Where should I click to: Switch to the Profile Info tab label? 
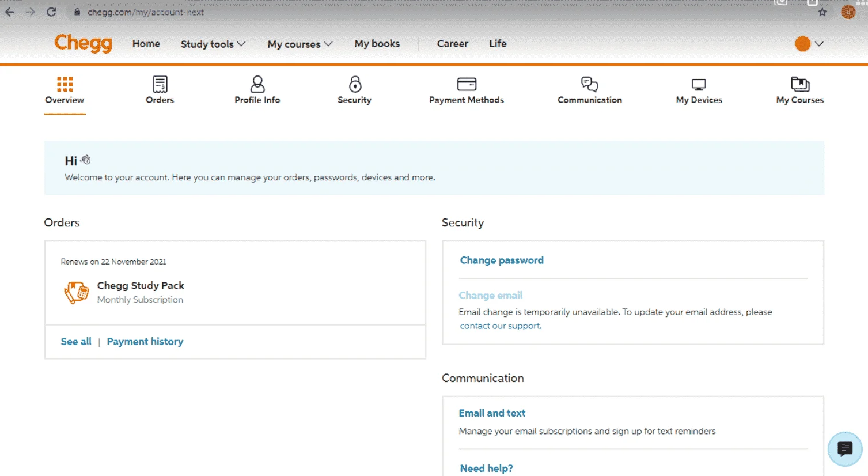[257, 100]
